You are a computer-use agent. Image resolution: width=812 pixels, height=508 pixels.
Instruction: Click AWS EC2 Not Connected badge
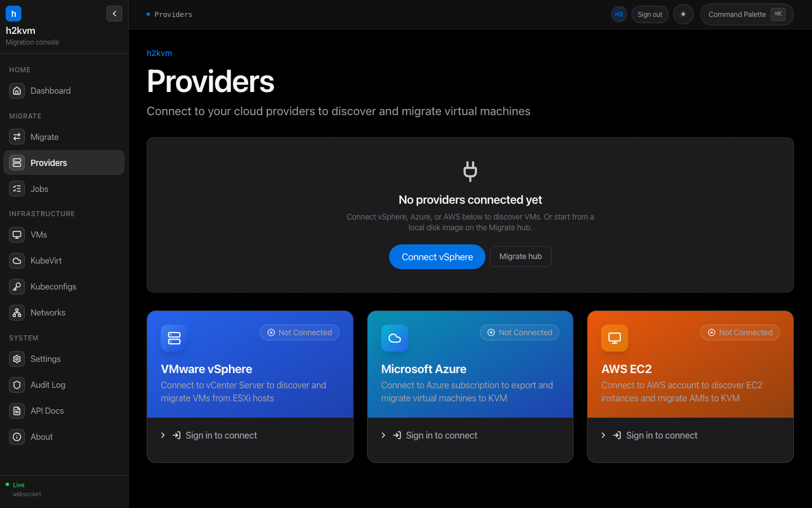click(x=740, y=332)
